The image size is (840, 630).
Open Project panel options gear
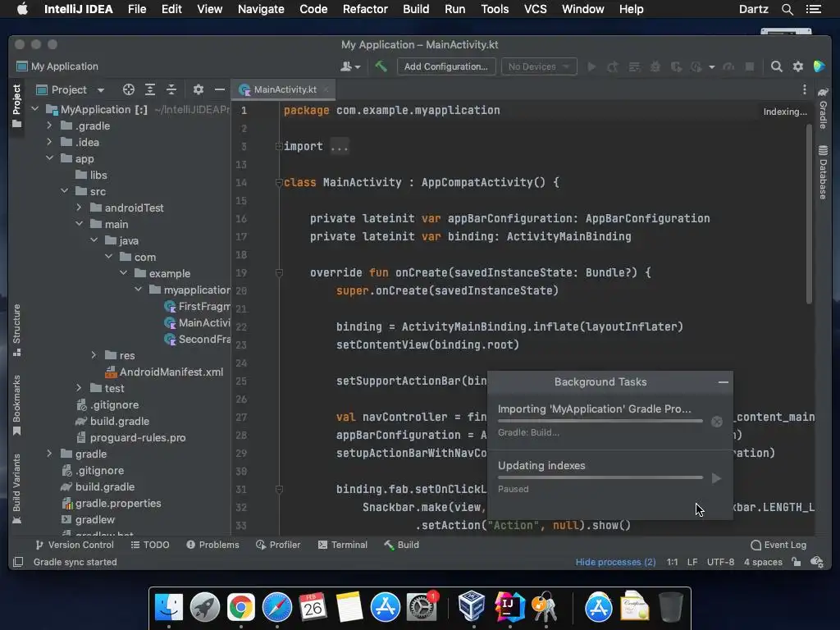click(x=199, y=89)
